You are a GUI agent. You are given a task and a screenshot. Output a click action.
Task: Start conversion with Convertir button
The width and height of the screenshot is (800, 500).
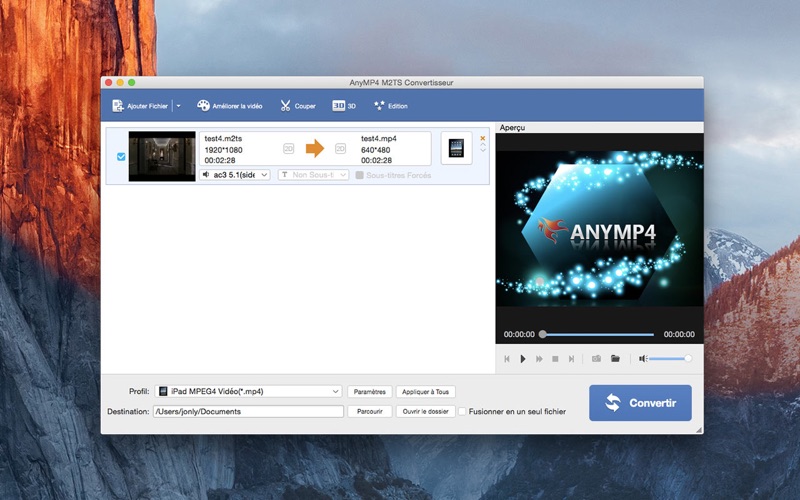point(640,403)
